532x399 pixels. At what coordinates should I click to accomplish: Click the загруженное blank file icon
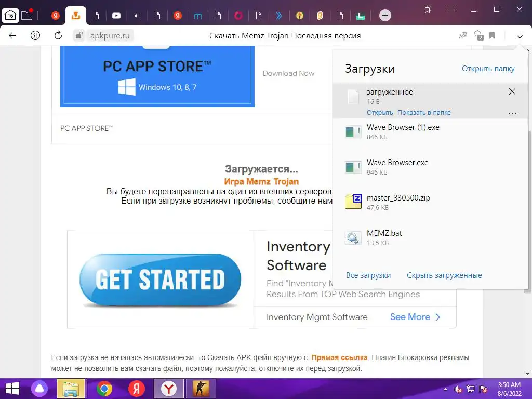(x=353, y=97)
